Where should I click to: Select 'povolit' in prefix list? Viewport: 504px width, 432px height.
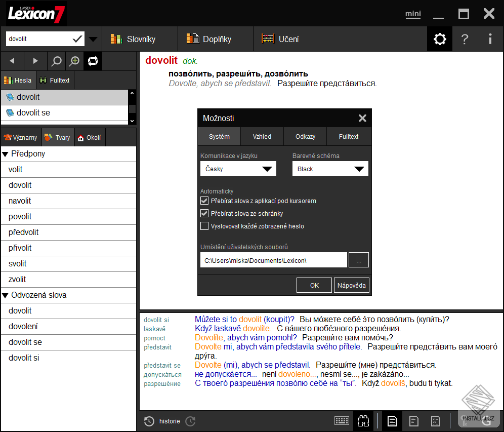pos(68,217)
